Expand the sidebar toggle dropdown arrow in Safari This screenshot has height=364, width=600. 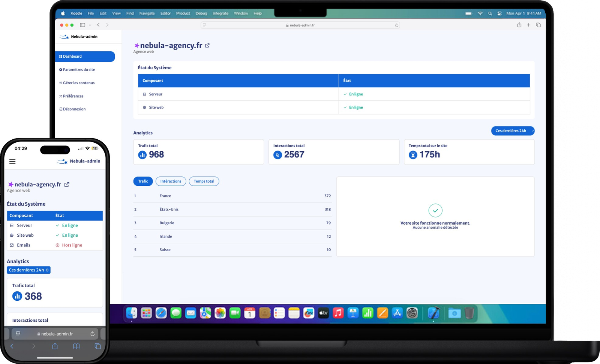click(90, 25)
